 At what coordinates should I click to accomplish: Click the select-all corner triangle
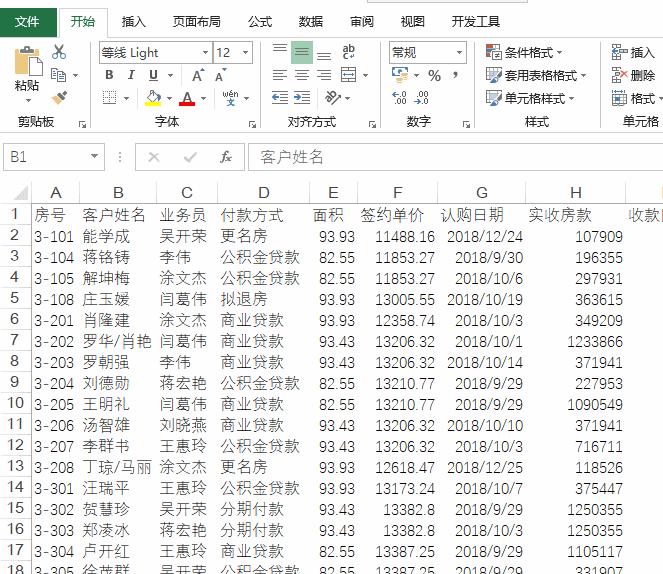pos(21,193)
